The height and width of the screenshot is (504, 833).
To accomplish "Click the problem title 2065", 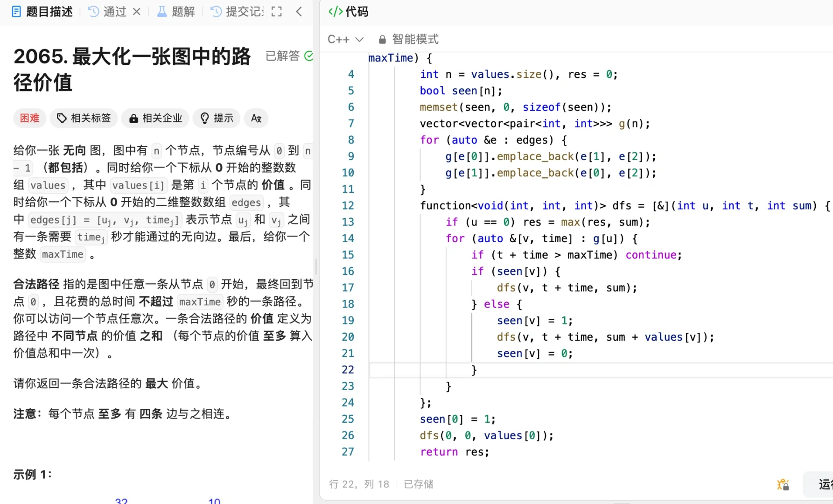I will pos(132,69).
